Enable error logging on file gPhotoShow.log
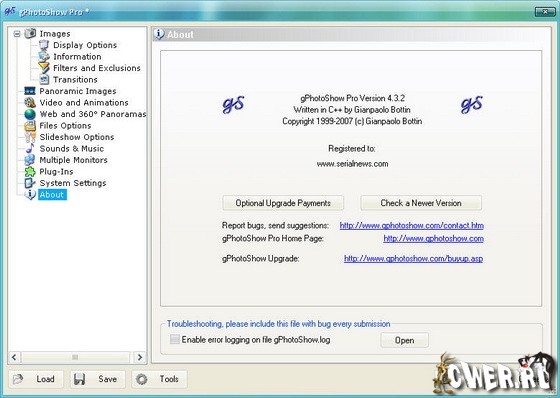The height and width of the screenshot is (398, 560). 175,339
